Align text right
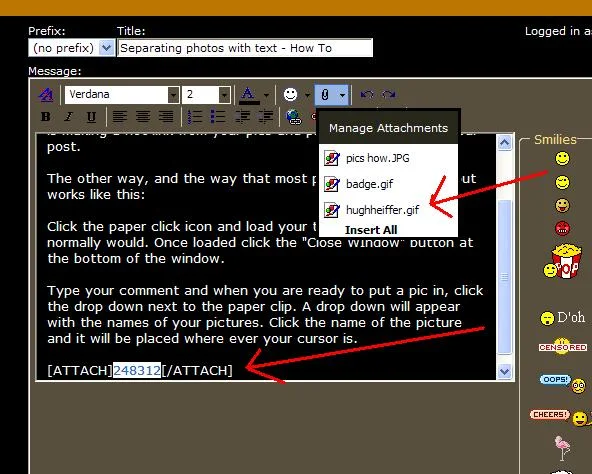592x474 pixels. [166, 117]
